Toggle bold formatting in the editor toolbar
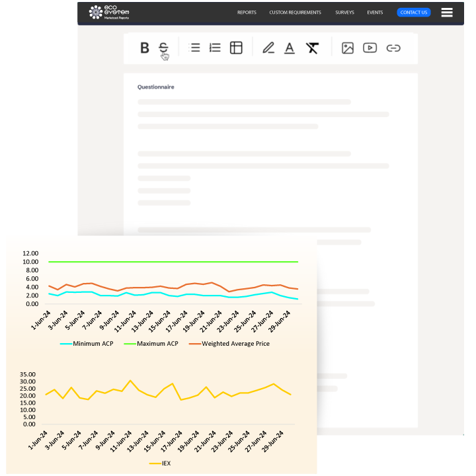476x476 pixels. 145,48
